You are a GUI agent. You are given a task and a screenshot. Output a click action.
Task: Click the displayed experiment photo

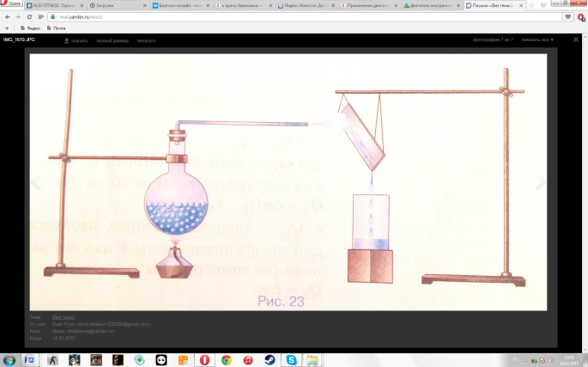288,182
